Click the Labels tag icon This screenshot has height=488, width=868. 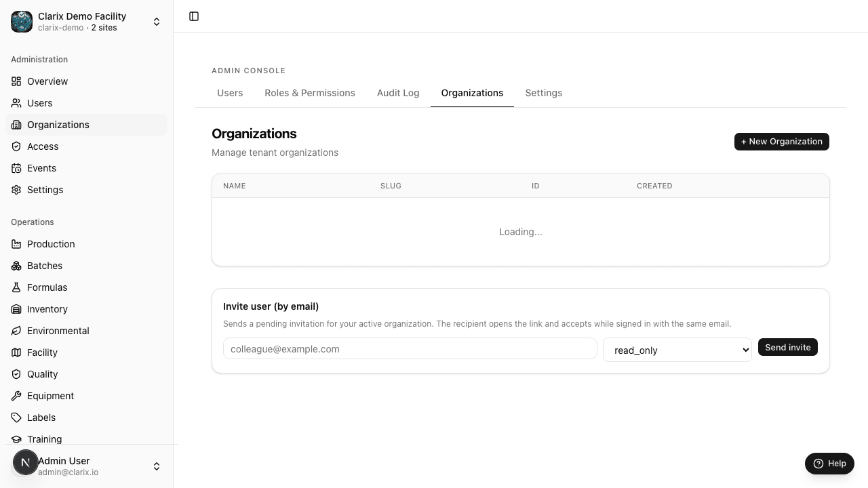16,418
